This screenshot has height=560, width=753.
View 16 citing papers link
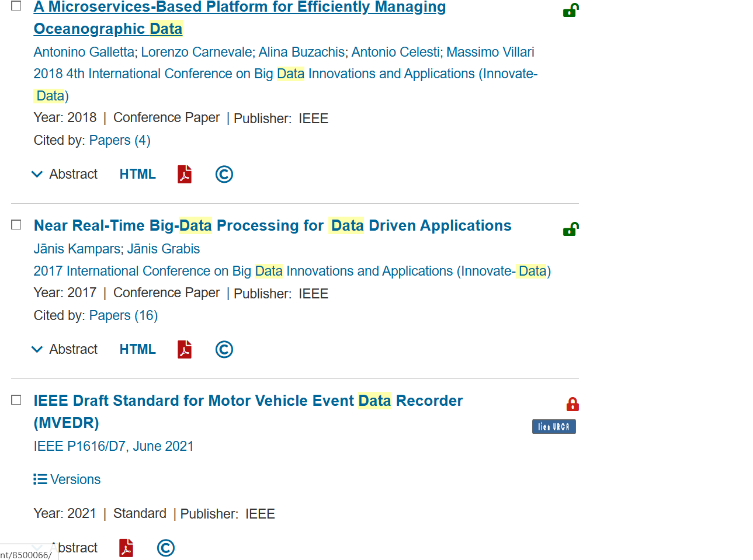(123, 315)
